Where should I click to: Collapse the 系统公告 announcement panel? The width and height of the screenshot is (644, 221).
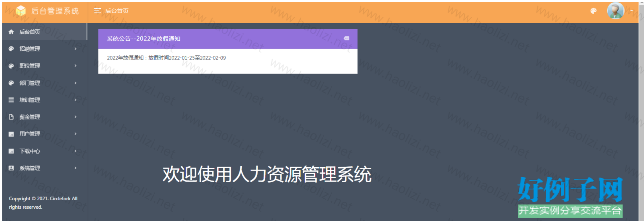point(346,39)
